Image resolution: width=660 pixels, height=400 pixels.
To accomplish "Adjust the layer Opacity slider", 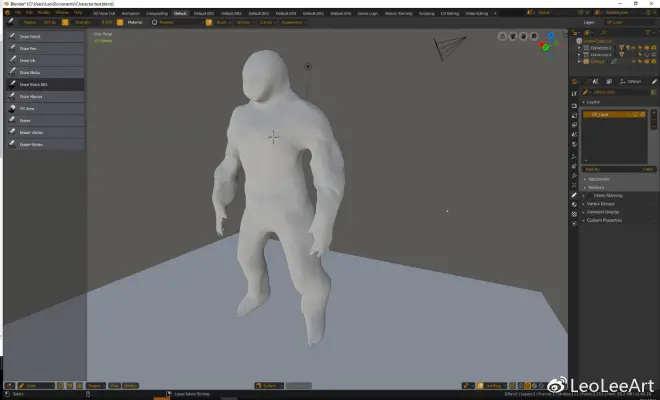I will pyautogui.click(x=618, y=169).
